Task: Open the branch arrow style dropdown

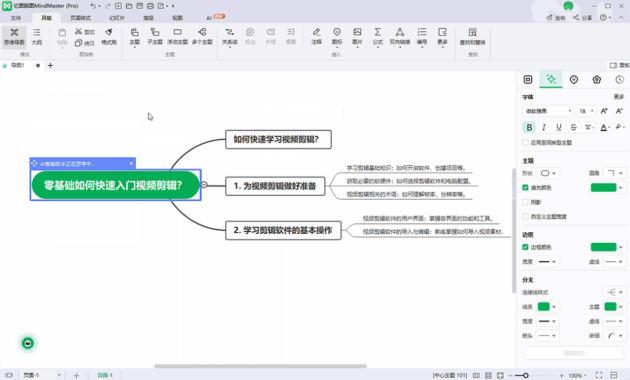Action: click(x=547, y=335)
